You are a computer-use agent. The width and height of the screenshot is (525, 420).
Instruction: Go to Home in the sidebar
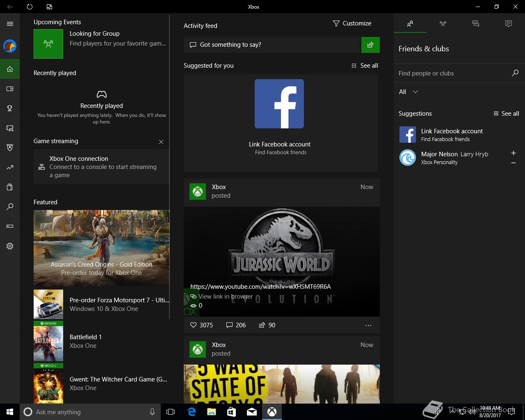pyautogui.click(x=10, y=69)
